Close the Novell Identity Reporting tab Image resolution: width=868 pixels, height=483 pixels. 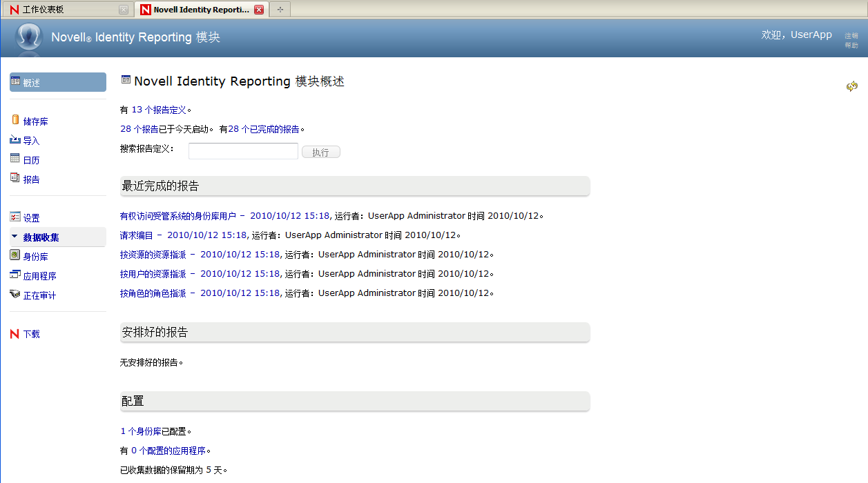(x=259, y=10)
